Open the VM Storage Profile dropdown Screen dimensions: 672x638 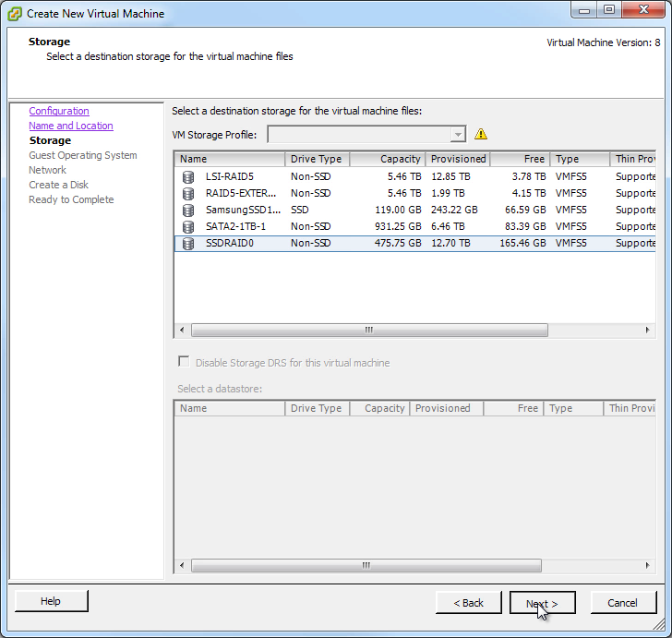pyautogui.click(x=458, y=135)
